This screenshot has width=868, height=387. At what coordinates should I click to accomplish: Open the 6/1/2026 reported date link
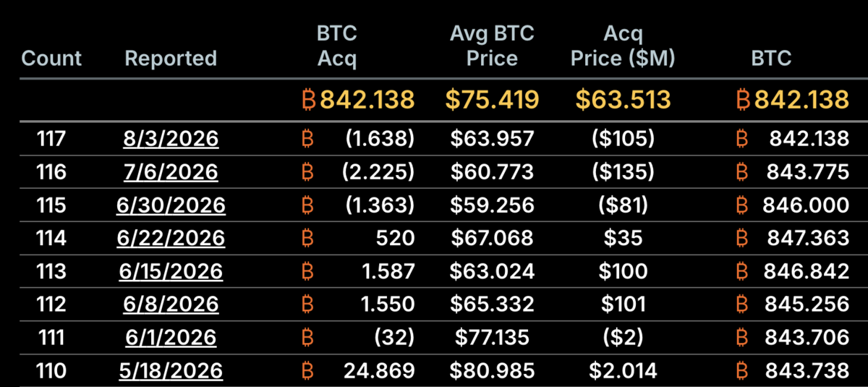click(171, 338)
